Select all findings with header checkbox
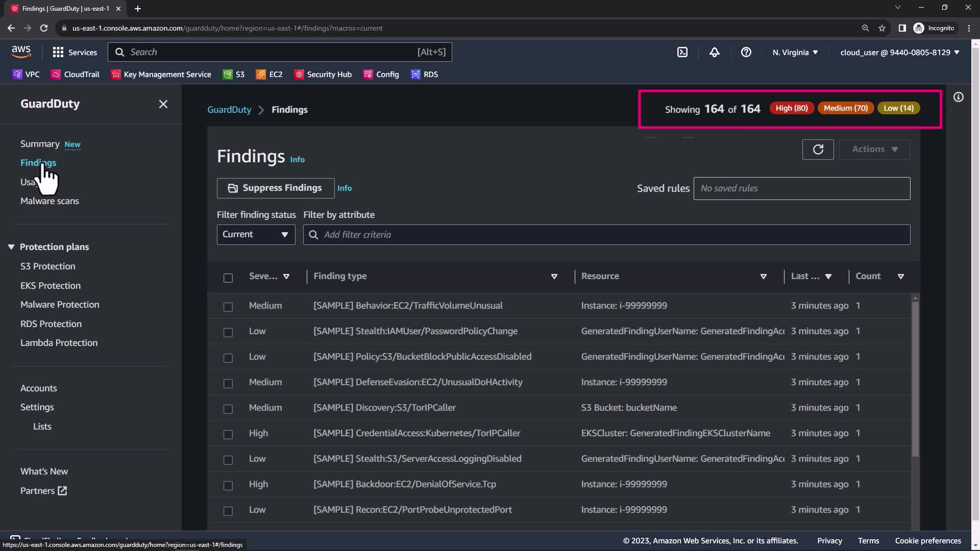Image resolution: width=980 pixels, height=551 pixels. (228, 278)
